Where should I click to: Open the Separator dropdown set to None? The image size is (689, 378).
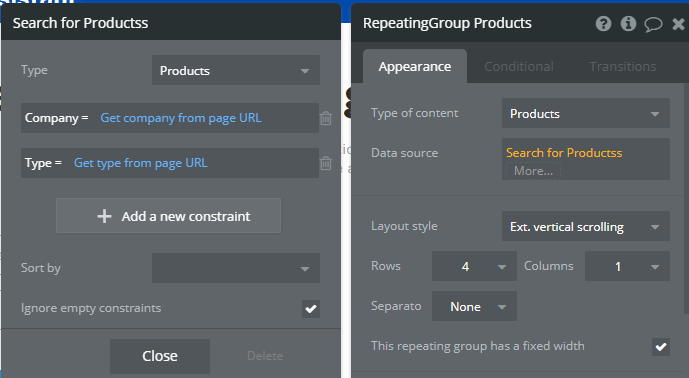point(474,306)
